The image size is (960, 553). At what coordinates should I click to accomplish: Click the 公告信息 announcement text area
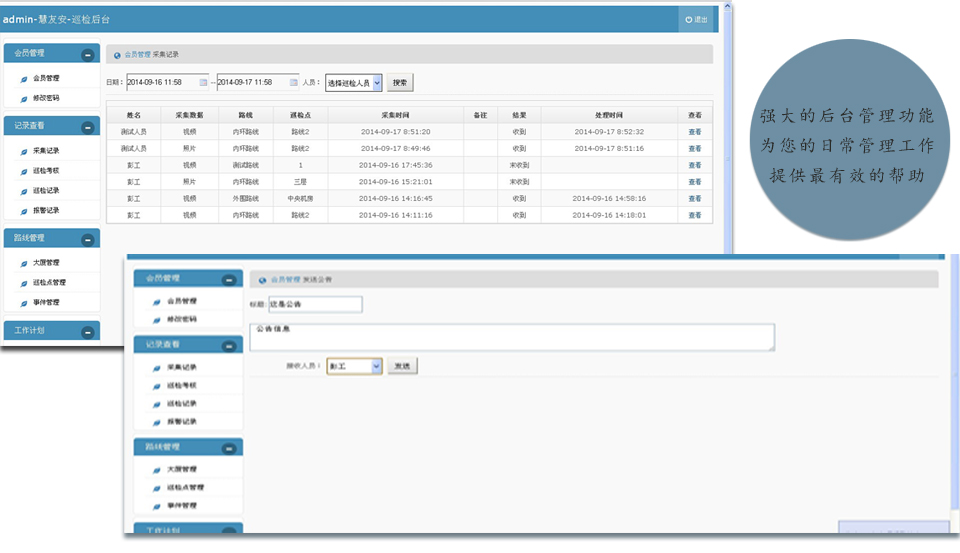point(512,337)
